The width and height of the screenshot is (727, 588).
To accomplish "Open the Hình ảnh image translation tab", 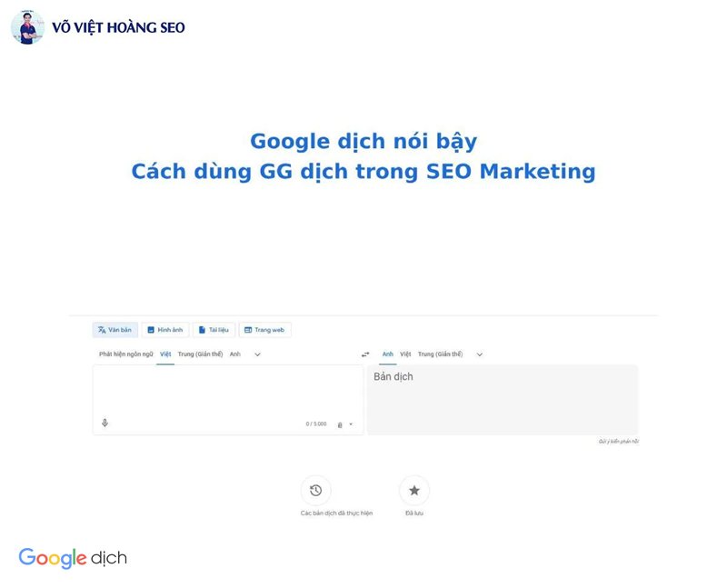I will pyautogui.click(x=165, y=330).
